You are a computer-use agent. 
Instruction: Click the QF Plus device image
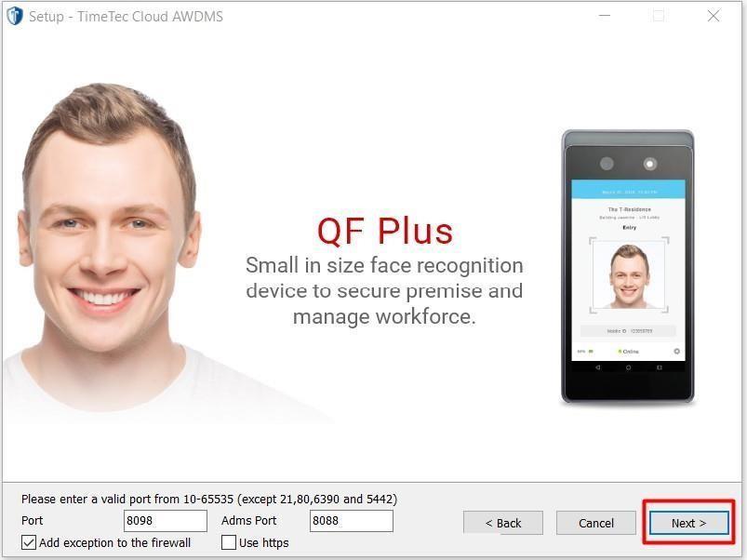pos(628,267)
